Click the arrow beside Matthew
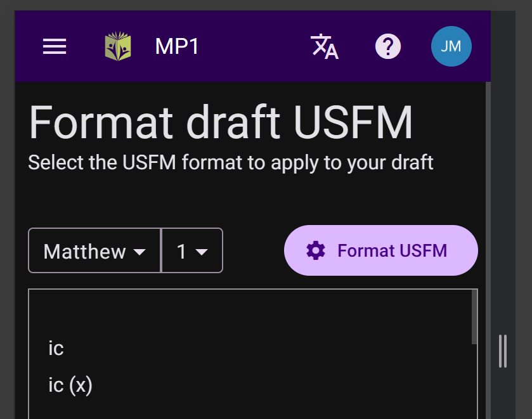Image resolution: width=532 pixels, height=419 pixels. pos(139,252)
